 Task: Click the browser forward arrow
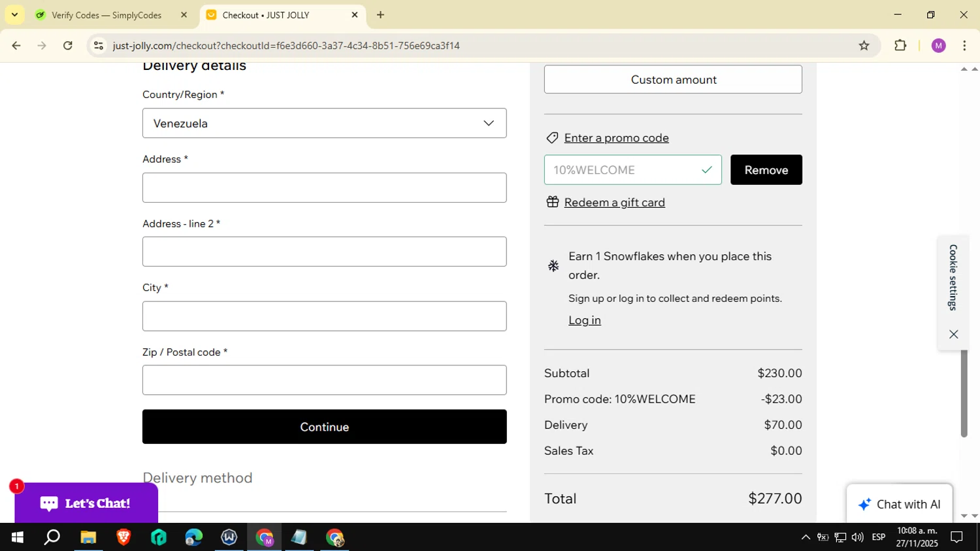42,46
